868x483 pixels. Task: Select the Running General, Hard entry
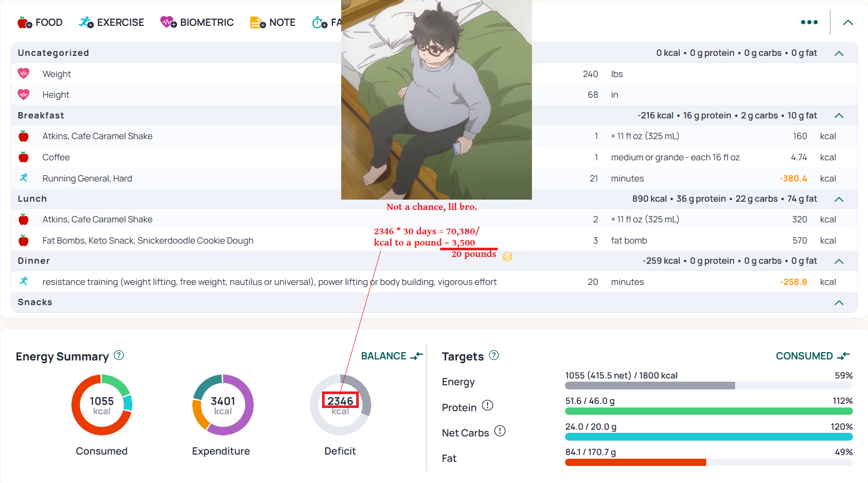pyautogui.click(x=87, y=178)
